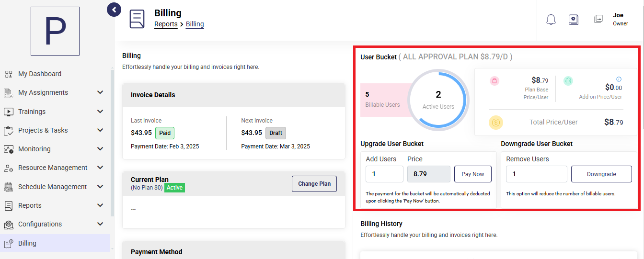Click the info icon above Add-on Price

[x=619, y=79]
